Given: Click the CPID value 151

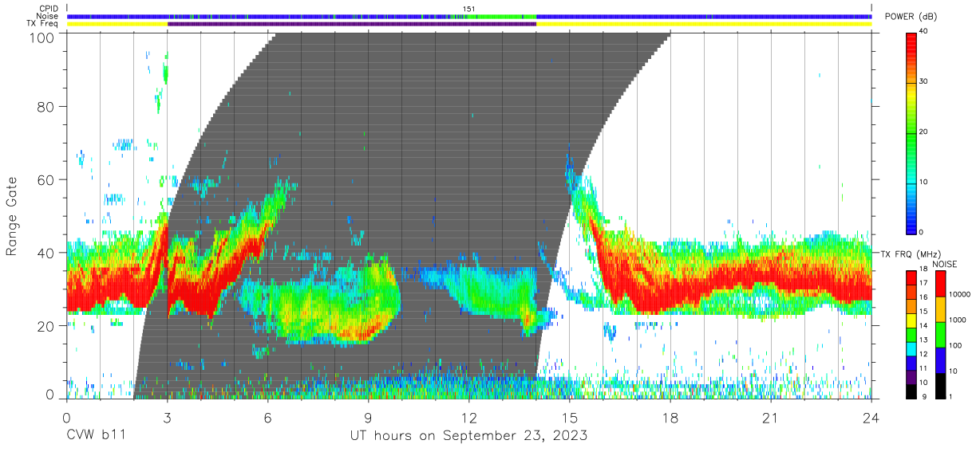Looking at the screenshot, I should point(469,9).
